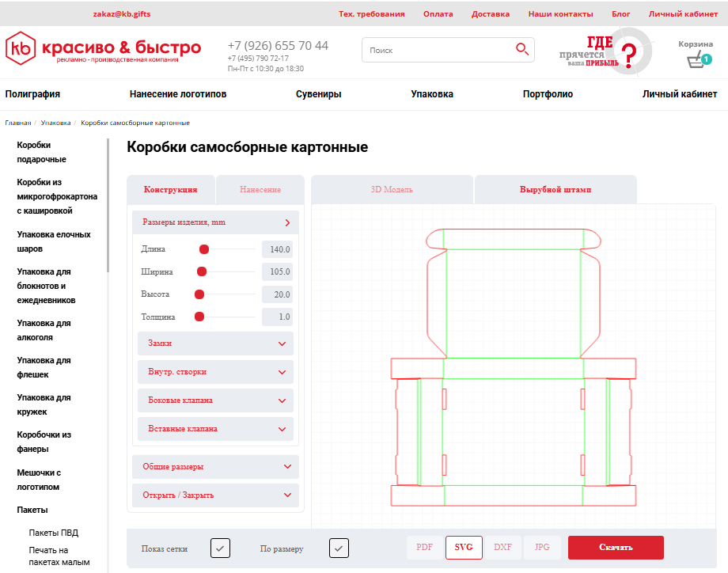Select the JPG format option

541,547
